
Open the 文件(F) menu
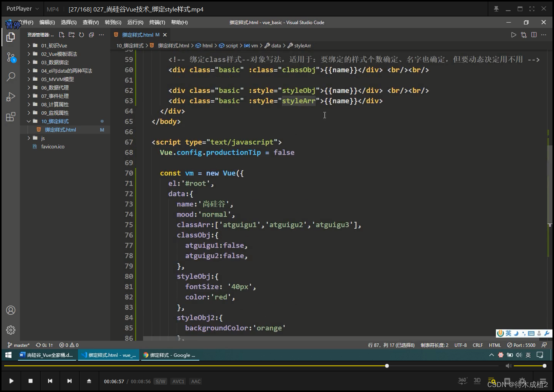click(x=26, y=23)
